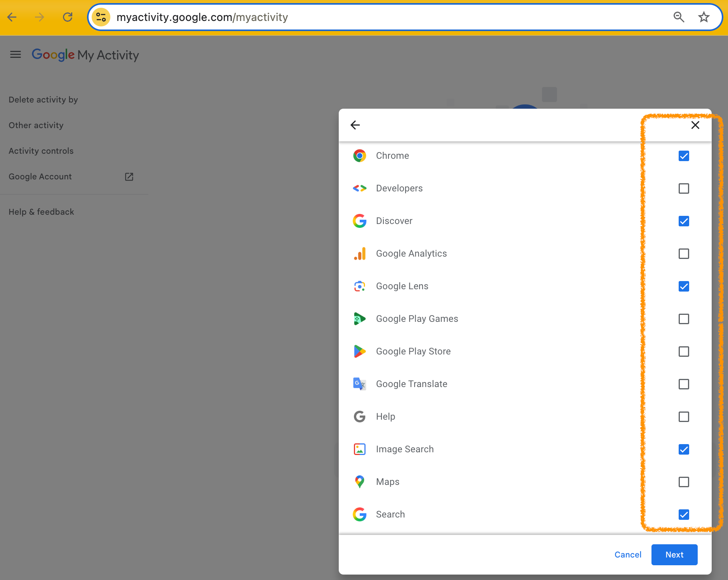Click the Google Analytics bar icon
Screen dimensions: 728x580
360,254
